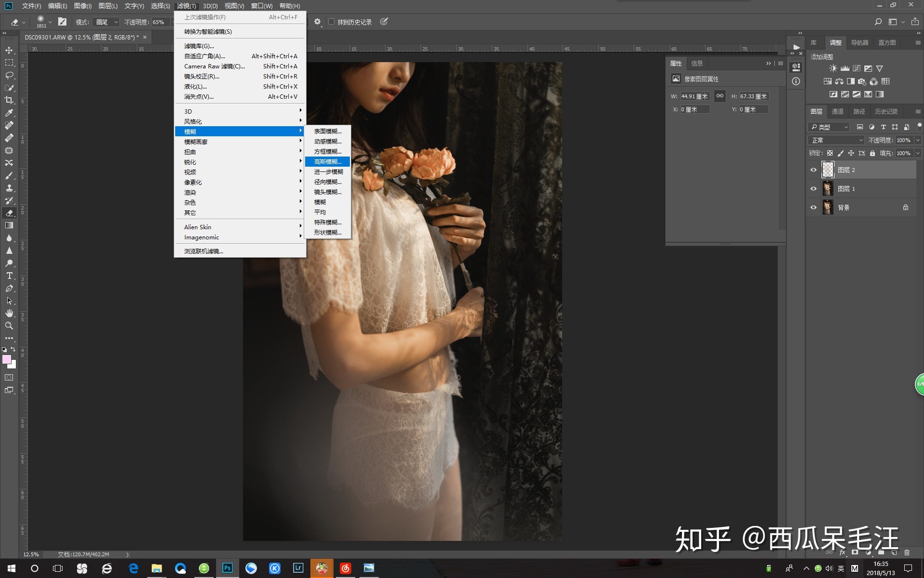The image size is (924, 578).
Task: Select the Eyedropper tool
Action: point(9,113)
